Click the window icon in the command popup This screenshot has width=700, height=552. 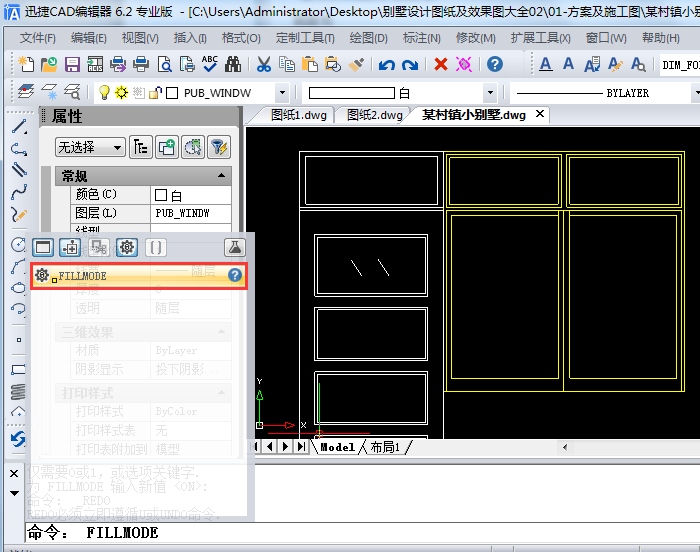click(x=43, y=247)
